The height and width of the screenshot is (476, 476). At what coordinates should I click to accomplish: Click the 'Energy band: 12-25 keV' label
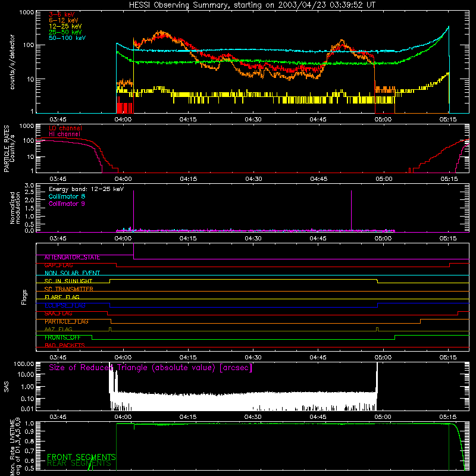coord(86,189)
